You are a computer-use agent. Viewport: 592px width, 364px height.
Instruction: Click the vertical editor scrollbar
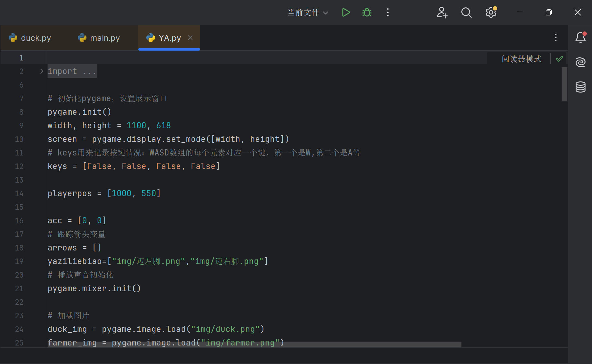(565, 84)
